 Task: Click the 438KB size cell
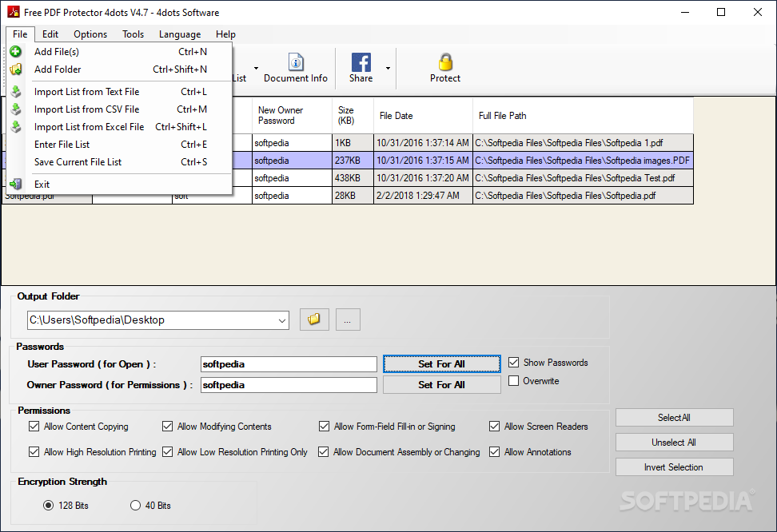click(353, 178)
